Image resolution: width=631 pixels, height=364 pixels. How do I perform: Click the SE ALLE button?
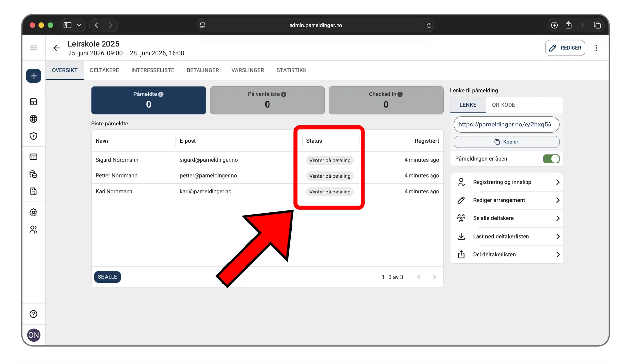(x=107, y=277)
